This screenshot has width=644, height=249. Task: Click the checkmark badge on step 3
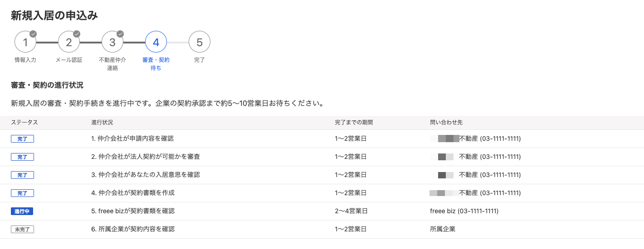pyautogui.click(x=120, y=34)
